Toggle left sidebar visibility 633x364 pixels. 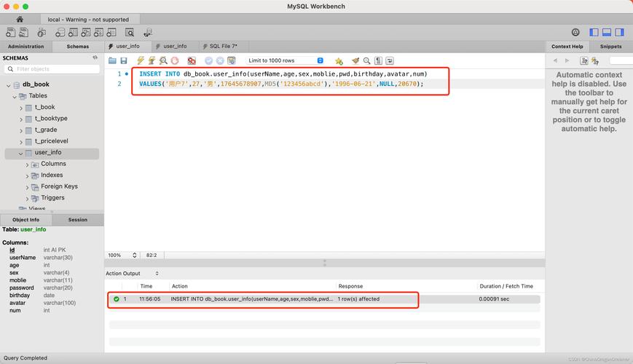pos(594,32)
